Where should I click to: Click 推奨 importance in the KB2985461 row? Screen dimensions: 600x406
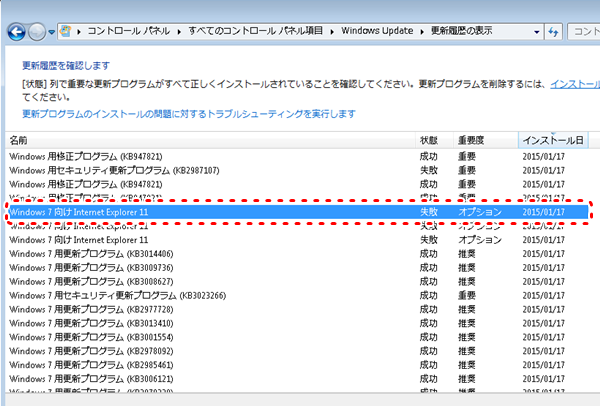click(467, 365)
